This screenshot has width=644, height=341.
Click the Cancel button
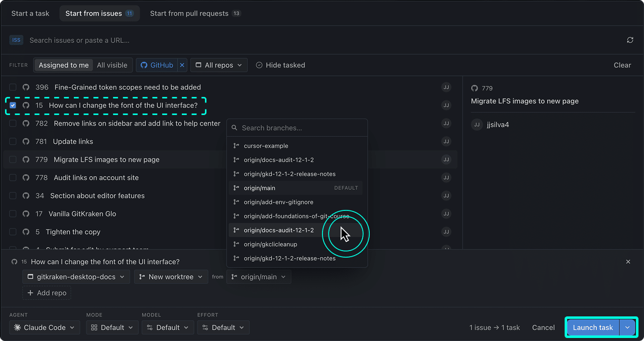[544, 327]
